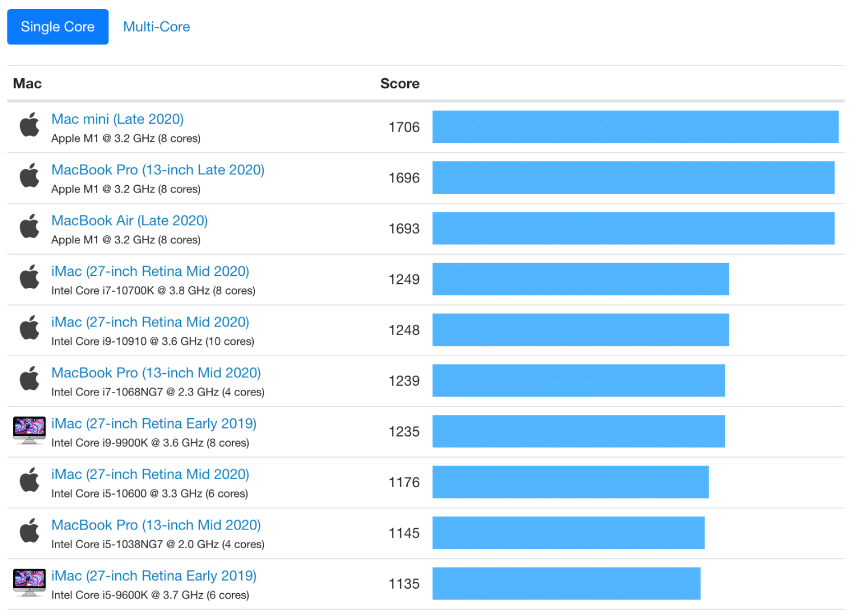This screenshot has width=856, height=616.
Task: Click the iMac thumbnail in the i9-9900K row
Action: (29, 430)
